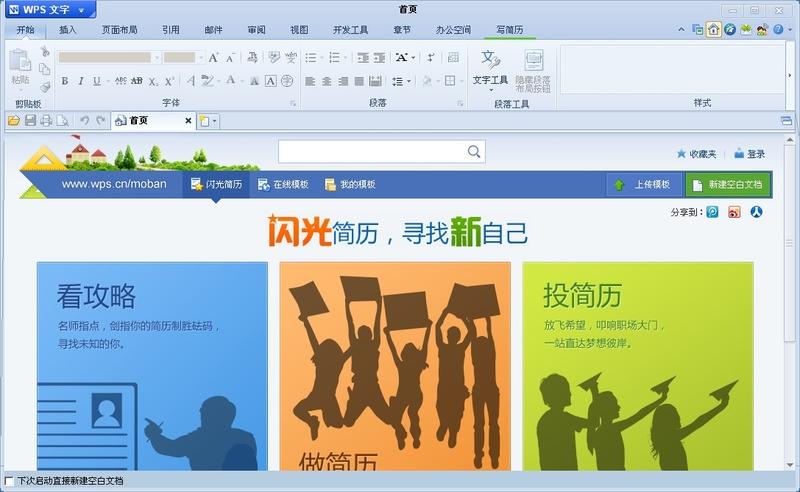Open the numbered list dropdown arrow
The height and width of the screenshot is (492, 800).
tap(345, 58)
